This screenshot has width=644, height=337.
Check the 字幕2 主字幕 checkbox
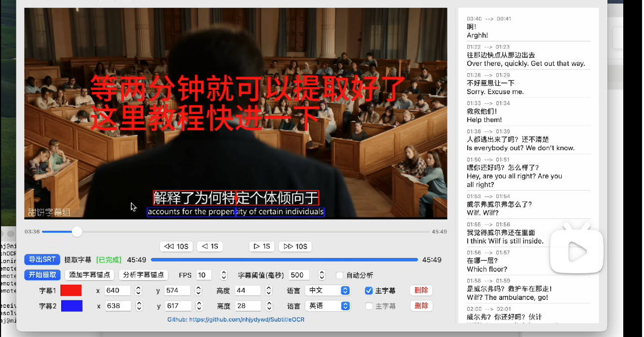(368, 306)
